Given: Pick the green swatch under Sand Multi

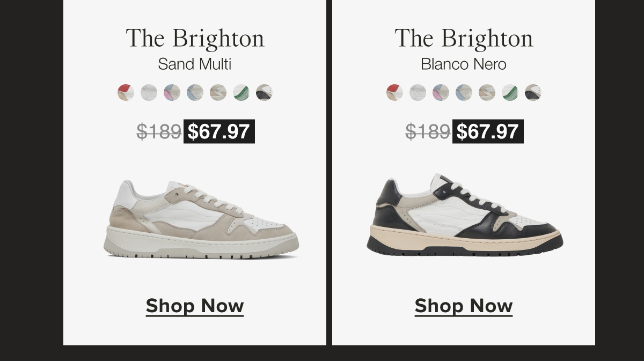Looking at the screenshot, I should pos(241,92).
